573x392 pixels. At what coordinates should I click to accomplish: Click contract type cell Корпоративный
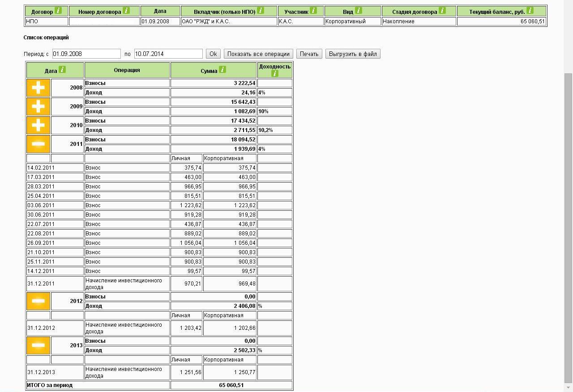point(353,21)
